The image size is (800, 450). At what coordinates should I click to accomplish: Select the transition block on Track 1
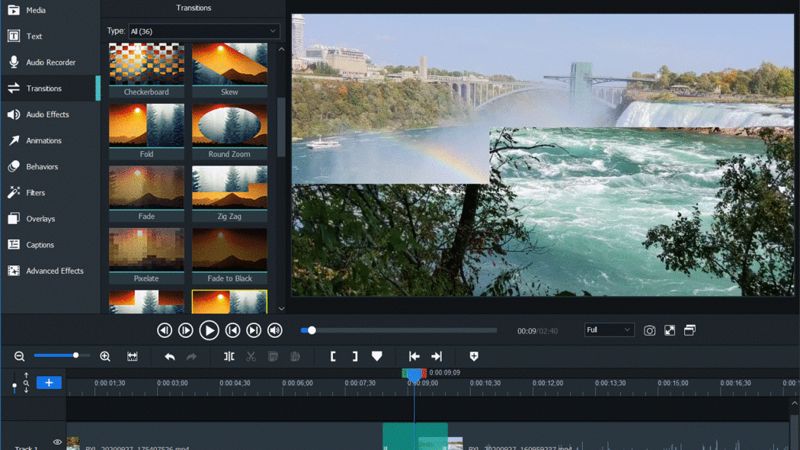[x=415, y=436]
